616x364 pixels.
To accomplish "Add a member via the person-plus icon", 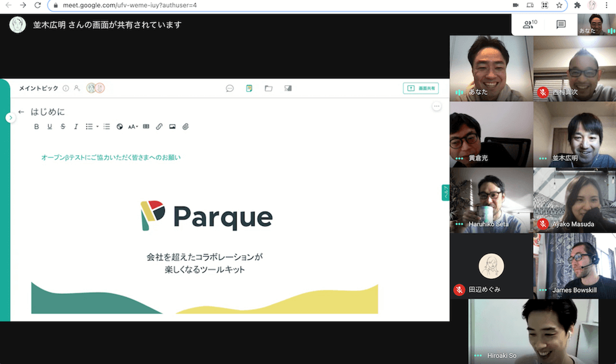I will pyautogui.click(x=77, y=88).
